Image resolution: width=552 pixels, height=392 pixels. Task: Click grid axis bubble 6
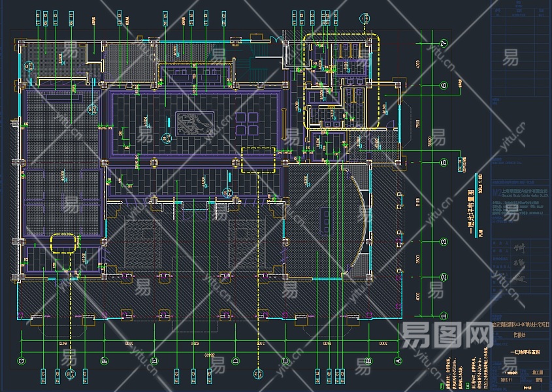pos(444,85)
